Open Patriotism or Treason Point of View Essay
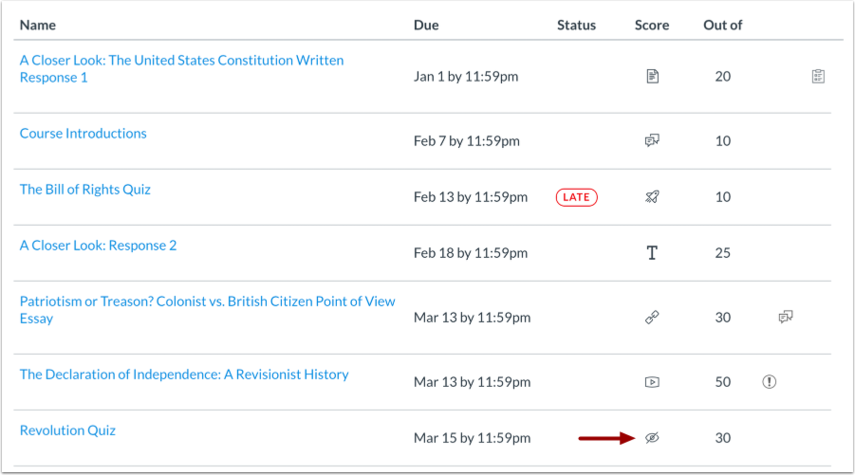855x475 pixels. [207, 301]
